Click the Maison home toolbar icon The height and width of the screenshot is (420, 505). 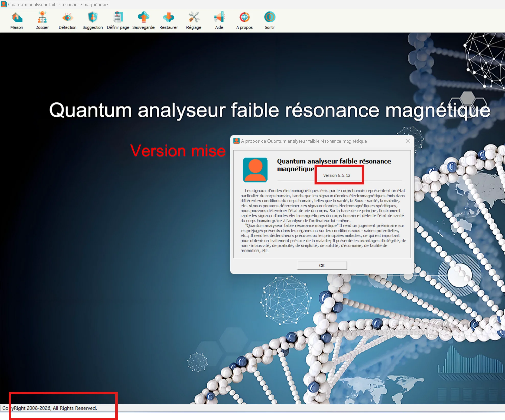point(17,18)
